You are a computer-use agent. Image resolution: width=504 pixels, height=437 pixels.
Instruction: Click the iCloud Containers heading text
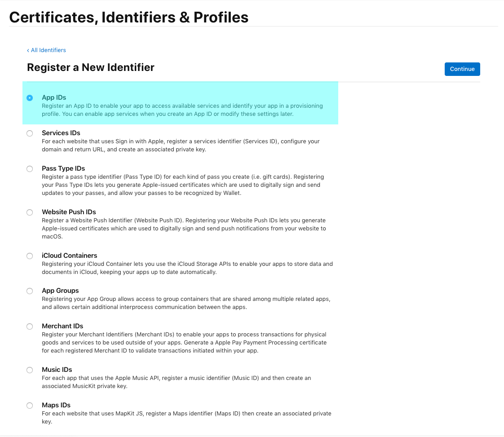coord(69,256)
